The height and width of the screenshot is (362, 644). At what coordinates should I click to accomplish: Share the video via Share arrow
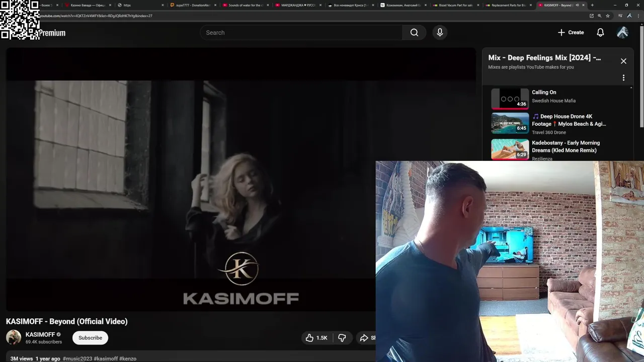click(367, 338)
